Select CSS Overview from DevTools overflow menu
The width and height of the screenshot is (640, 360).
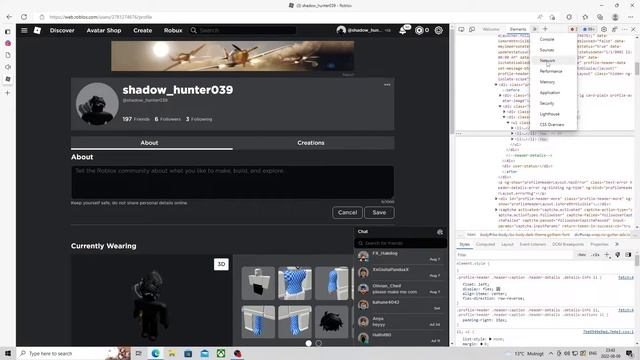pyautogui.click(x=552, y=124)
